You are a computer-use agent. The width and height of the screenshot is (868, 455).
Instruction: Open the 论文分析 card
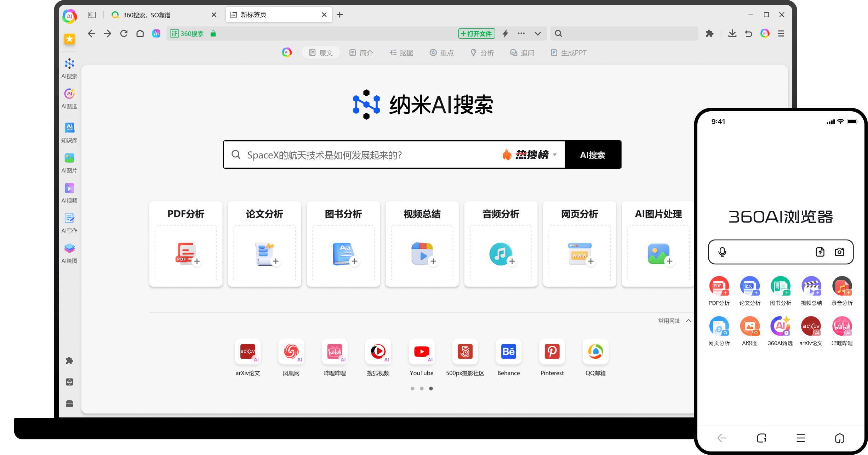264,244
